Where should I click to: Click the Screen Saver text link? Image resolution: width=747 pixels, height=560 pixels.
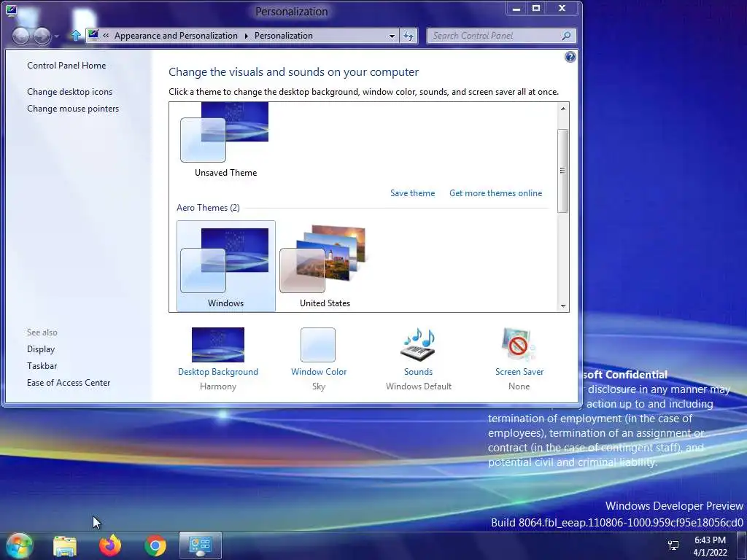[x=519, y=372]
